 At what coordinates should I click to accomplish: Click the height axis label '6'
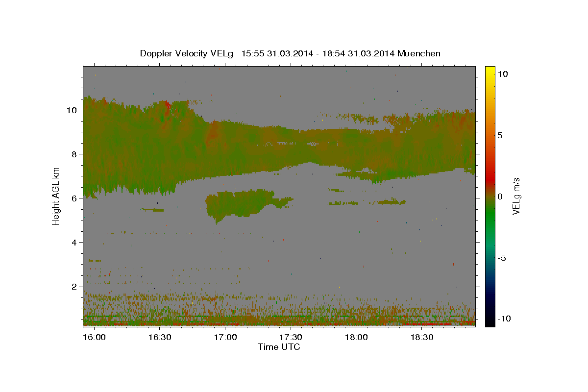[74, 198]
